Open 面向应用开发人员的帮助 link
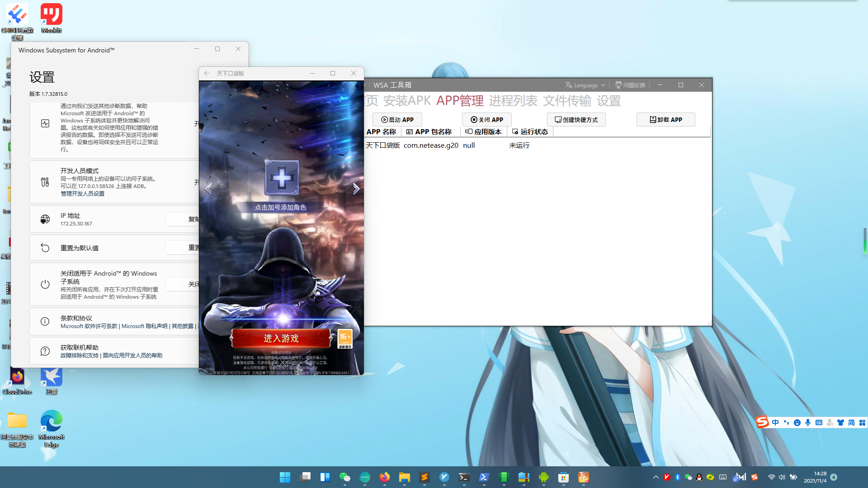 [x=132, y=356]
